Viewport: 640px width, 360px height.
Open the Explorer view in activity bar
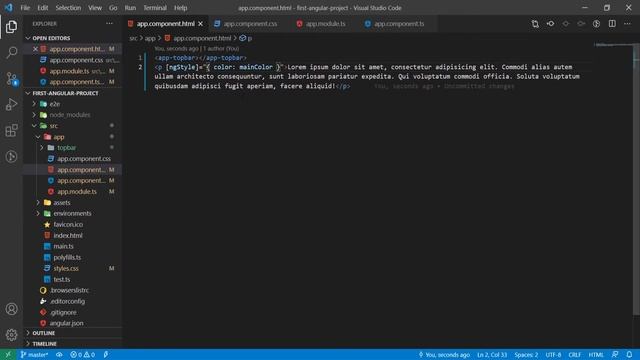coord(11,27)
